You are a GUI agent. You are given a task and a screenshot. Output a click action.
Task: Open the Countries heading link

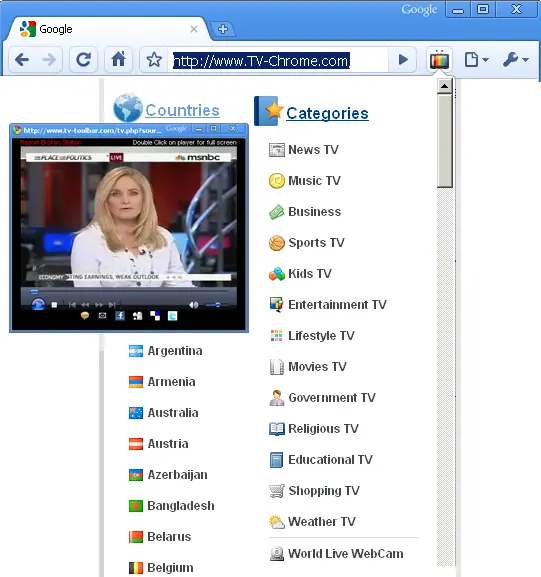click(183, 110)
